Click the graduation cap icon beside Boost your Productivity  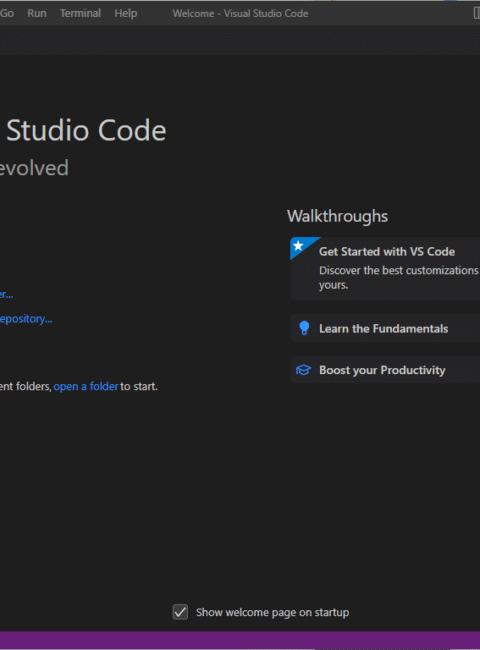point(303,370)
